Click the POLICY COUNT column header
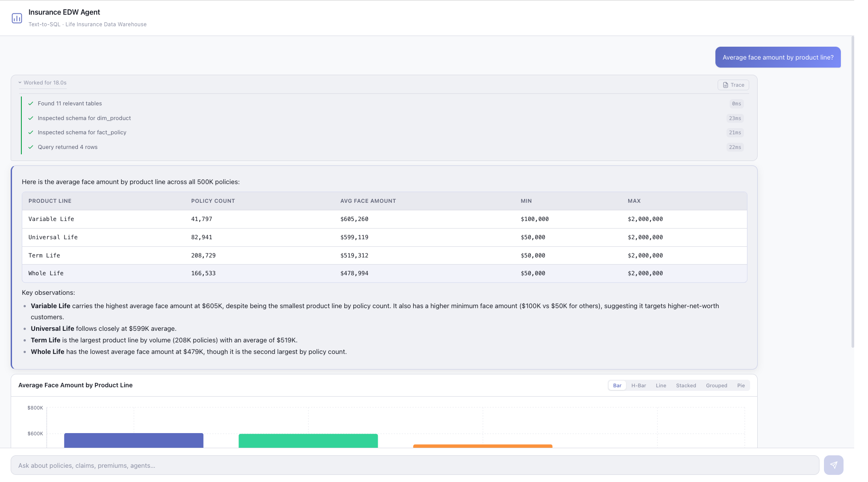 click(213, 201)
